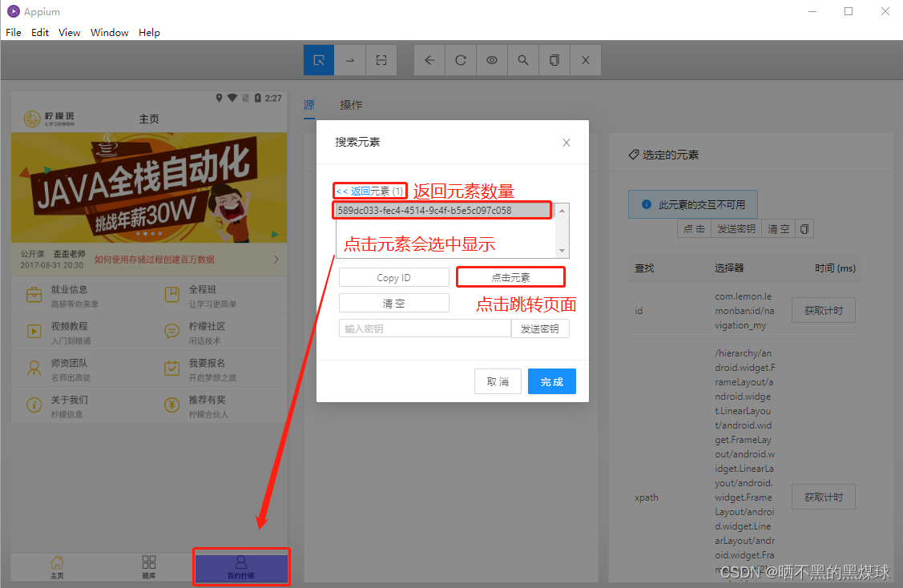Image resolution: width=903 pixels, height=588 pixels.
Task: Click 清空 in selected element panel
Action: [x=779, y=228]
